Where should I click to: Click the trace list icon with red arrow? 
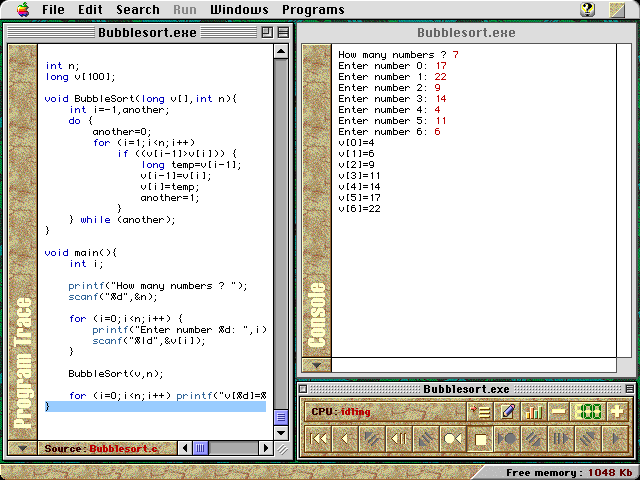pyautogui.click(x=480, y=411)
